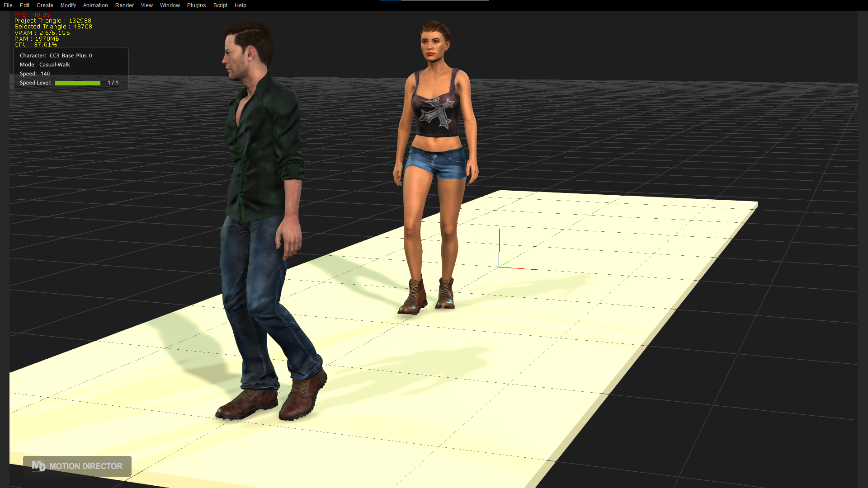868x488 pixels.
Task: Open the Help menu
Action: click(240, 5)
